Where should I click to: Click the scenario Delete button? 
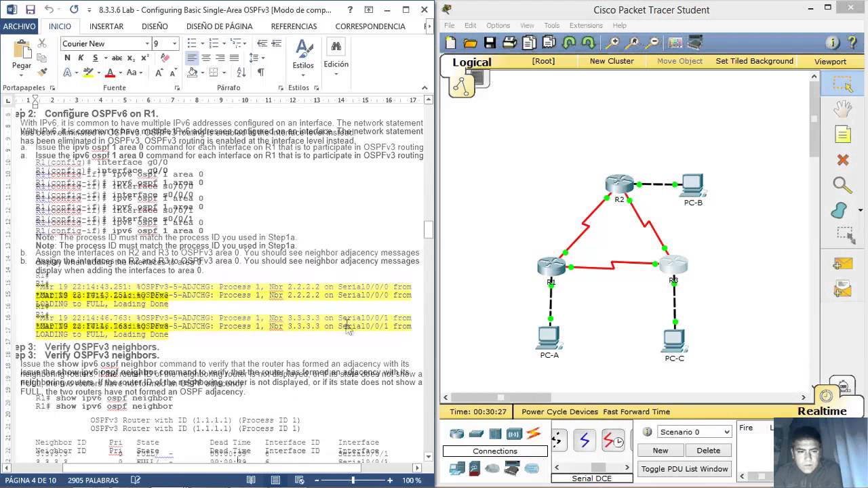tap(708, 451)
